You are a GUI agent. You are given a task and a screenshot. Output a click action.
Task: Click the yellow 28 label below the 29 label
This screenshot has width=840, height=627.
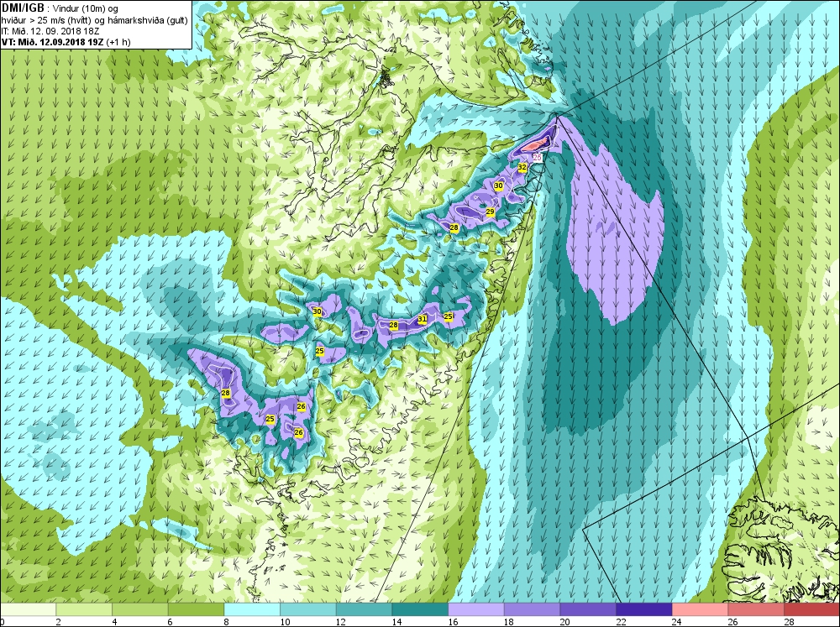454,228
